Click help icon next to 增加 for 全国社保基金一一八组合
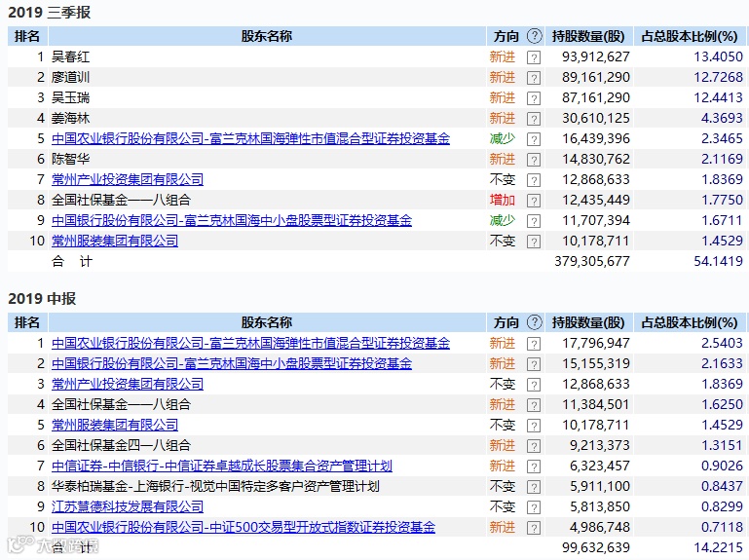 point(534,201)
